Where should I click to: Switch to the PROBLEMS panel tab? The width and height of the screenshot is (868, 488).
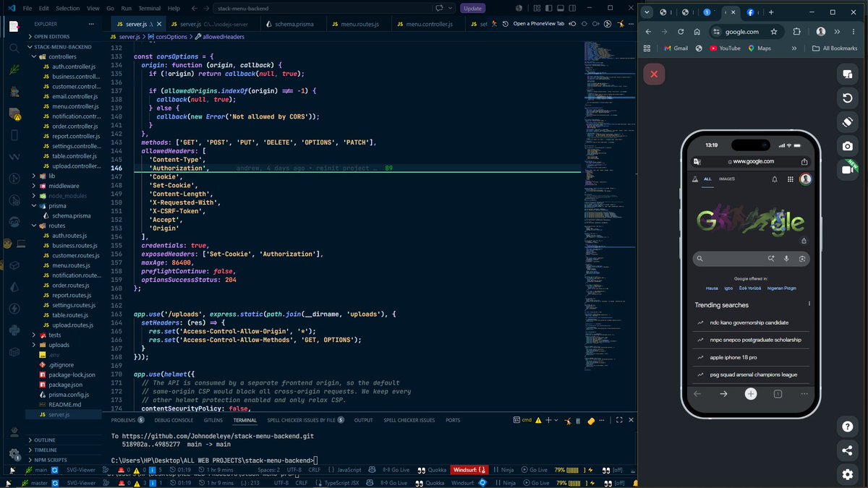(x=127, y=420)
